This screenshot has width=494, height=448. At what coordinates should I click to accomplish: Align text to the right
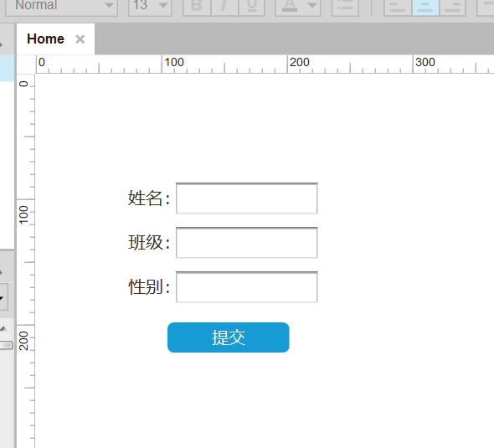(452, 7)
